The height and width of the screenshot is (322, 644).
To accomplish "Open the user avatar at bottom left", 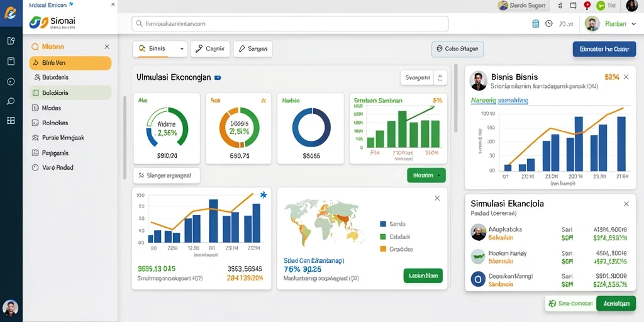I will [x=10, y=308].
